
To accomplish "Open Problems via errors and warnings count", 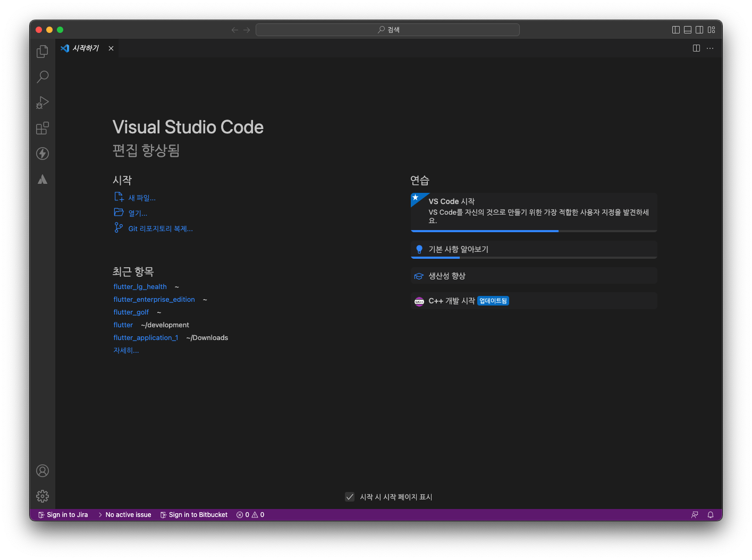I will (250, 515).
